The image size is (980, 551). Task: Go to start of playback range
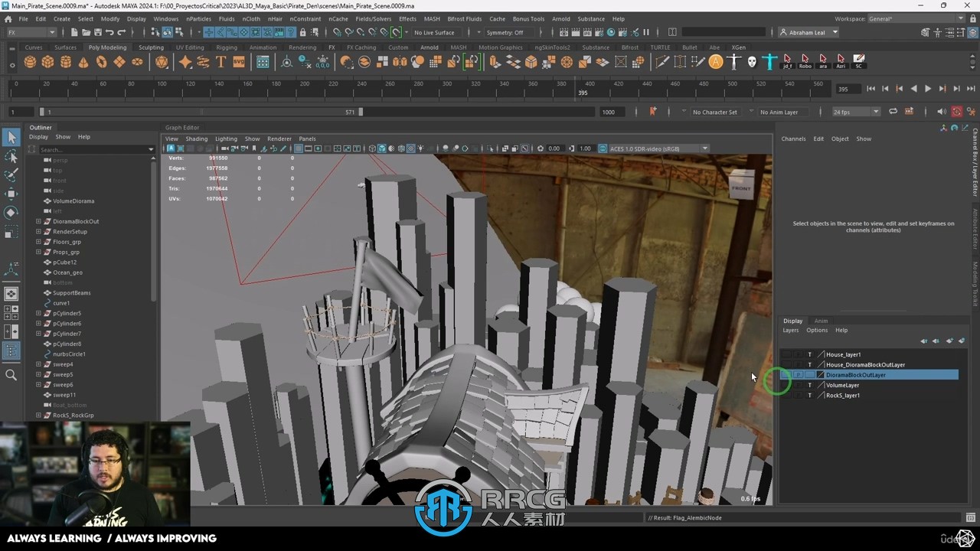pyautogui.click(x=871, y=89)
